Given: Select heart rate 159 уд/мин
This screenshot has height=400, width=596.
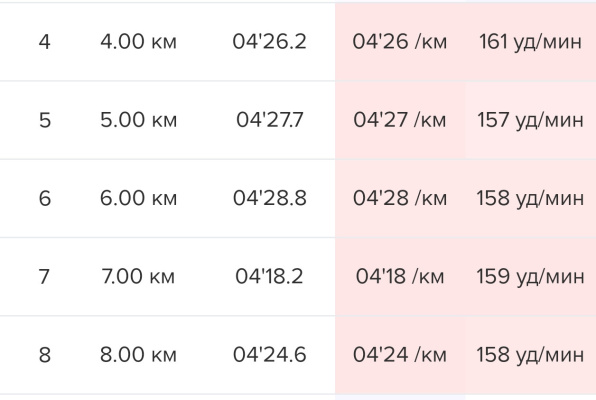Looking at the screenshot, I should [x=530, y=277].
